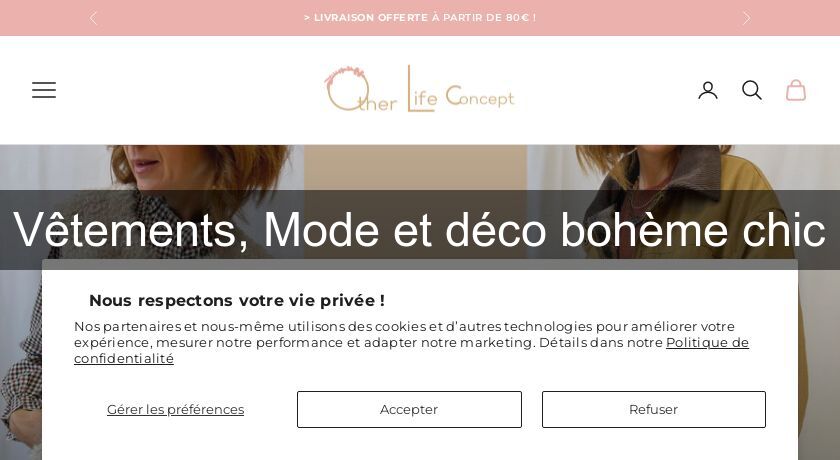Open the hamburger navigation menu

(x=44, y=90)
